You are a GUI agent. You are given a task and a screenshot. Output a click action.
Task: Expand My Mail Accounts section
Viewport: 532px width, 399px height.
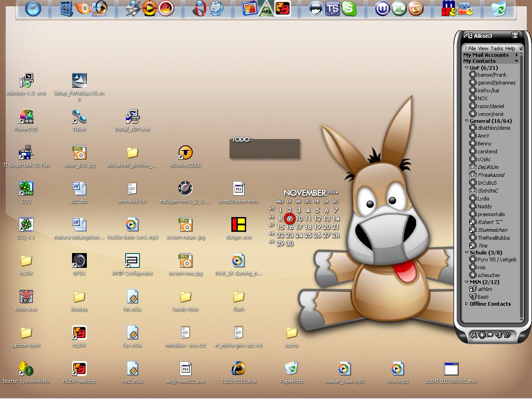(x=490, y=55)
